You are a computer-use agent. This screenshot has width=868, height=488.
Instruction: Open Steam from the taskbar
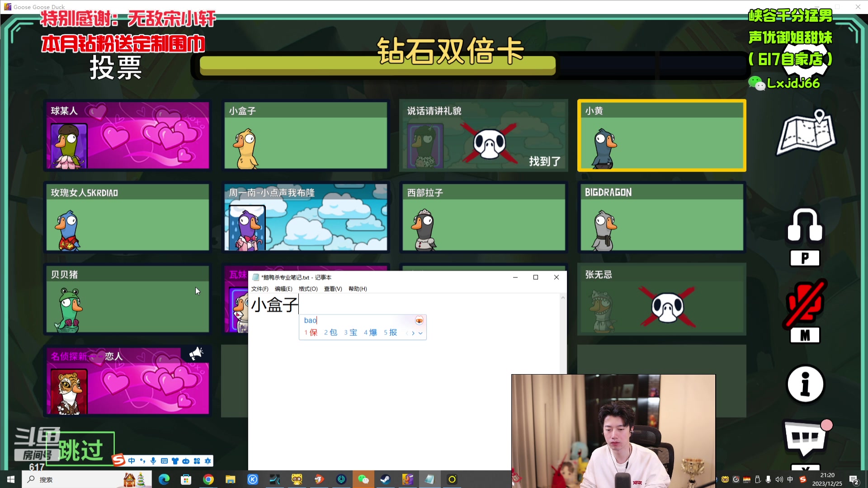(385, 479)
